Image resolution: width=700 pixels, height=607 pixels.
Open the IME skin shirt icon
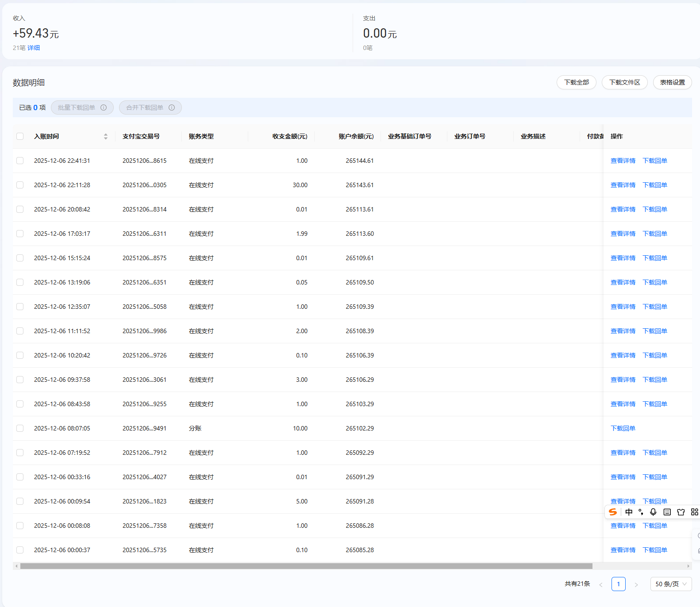[681, 512]
